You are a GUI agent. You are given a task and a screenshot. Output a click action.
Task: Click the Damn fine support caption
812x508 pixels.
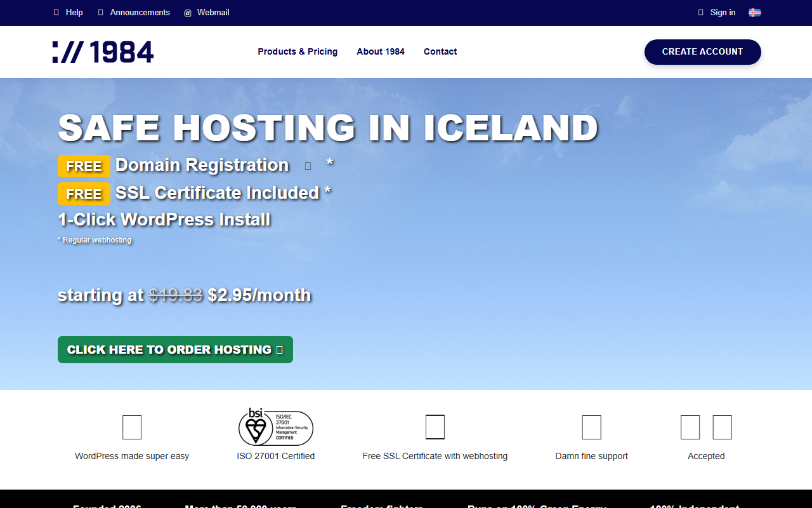[x=592, y=456]
